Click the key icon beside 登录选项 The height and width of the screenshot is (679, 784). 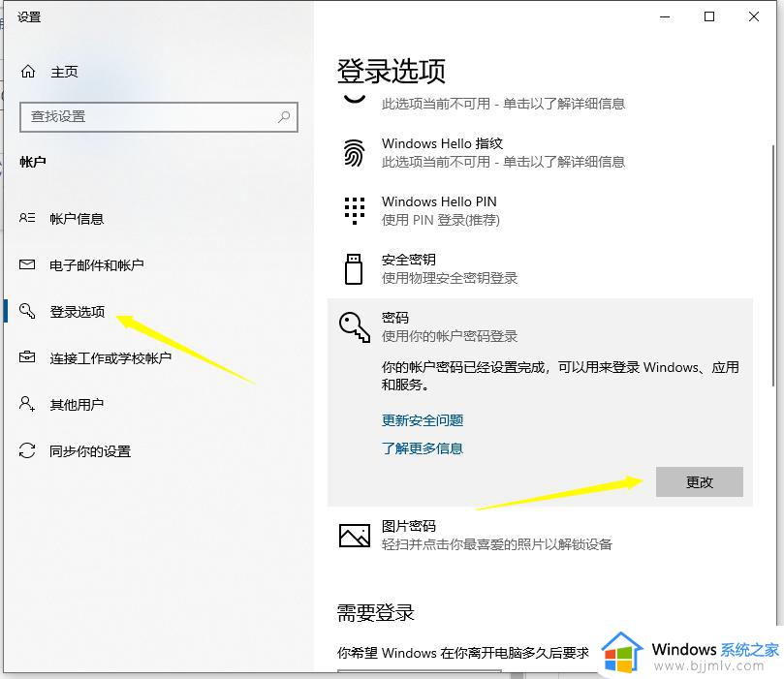27,311
